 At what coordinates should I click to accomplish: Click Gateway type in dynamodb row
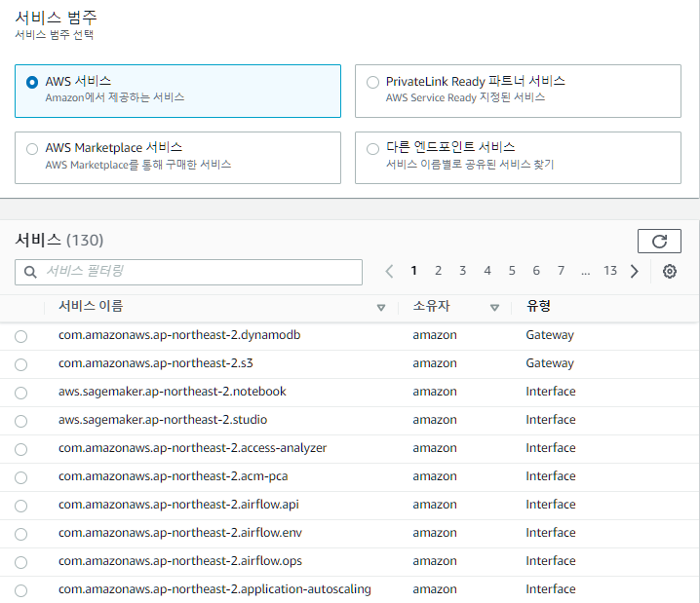[x=550, y=335]
